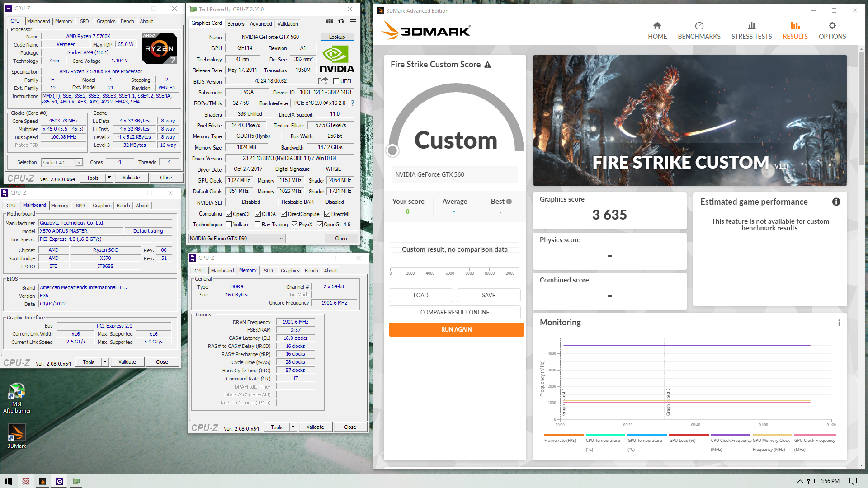
Task: Open the notification center icon
Action: [853, 481]
